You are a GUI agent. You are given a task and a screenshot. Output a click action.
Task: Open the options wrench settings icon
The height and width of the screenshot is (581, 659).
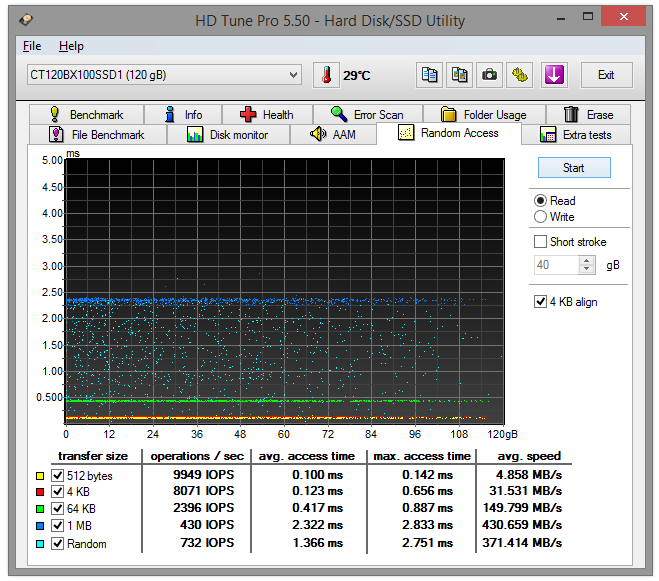point(520,75)
